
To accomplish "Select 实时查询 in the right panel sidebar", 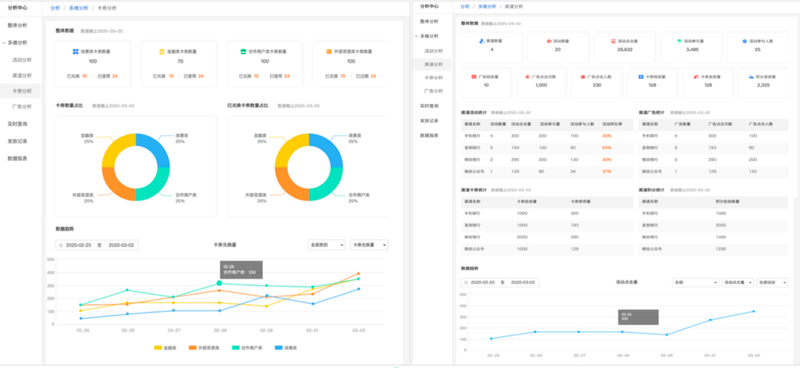I will point(429,106).
